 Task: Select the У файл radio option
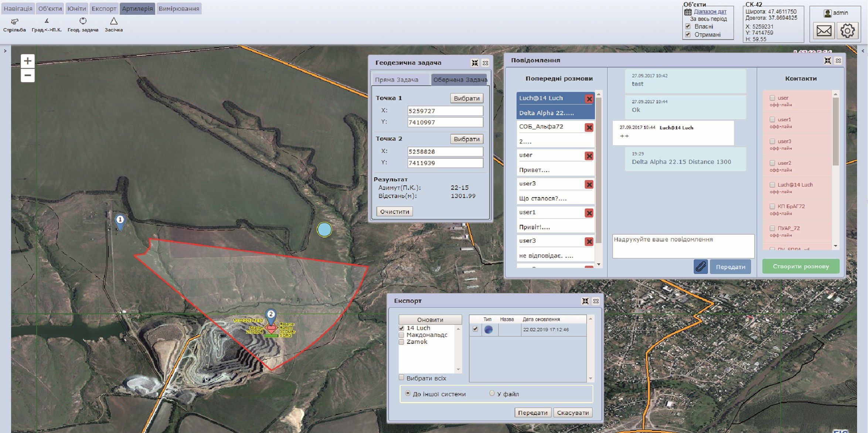(x=491, y=393)
